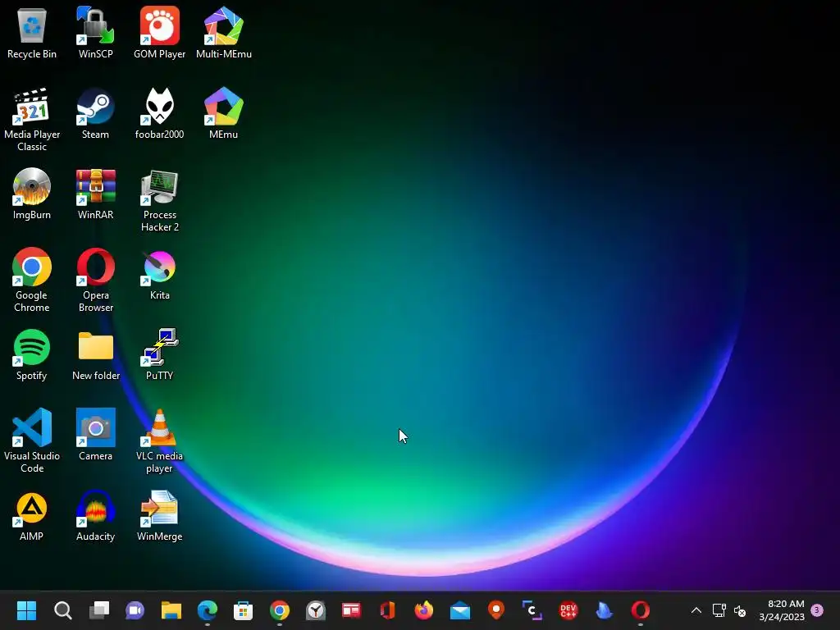
Task: Open the network status tray icon
Action: pyautogui.click(x=719, y=610)
